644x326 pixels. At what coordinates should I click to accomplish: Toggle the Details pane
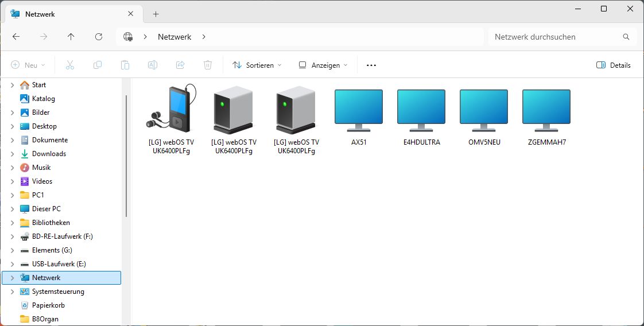(614, 65)
